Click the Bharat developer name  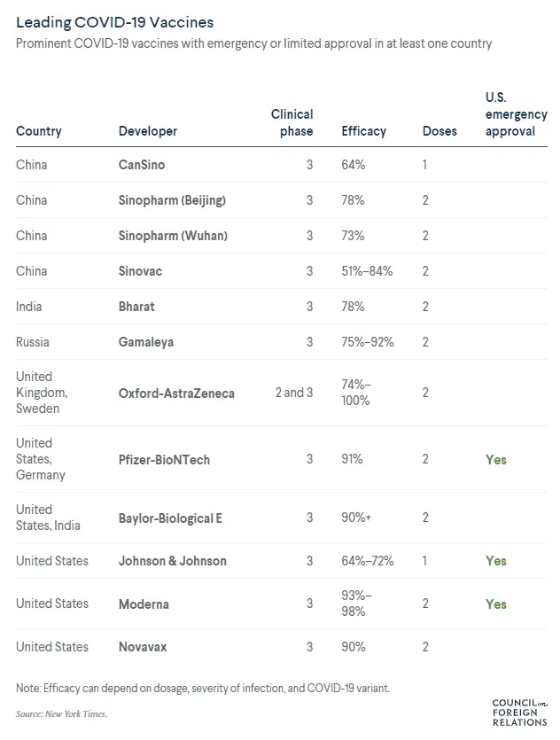pyautogui.click(x=136, y=307)
